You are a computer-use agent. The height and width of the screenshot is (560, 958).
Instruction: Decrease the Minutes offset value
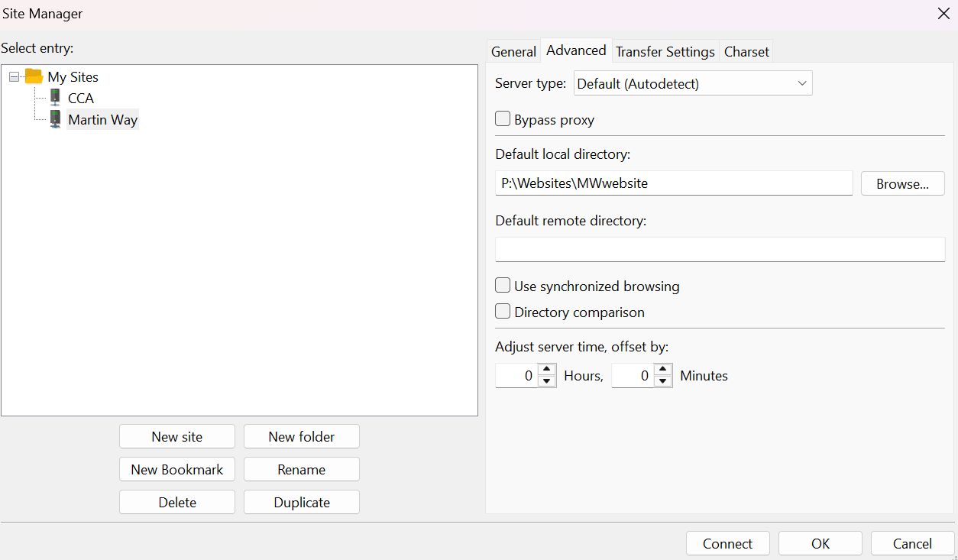point(663,381)
